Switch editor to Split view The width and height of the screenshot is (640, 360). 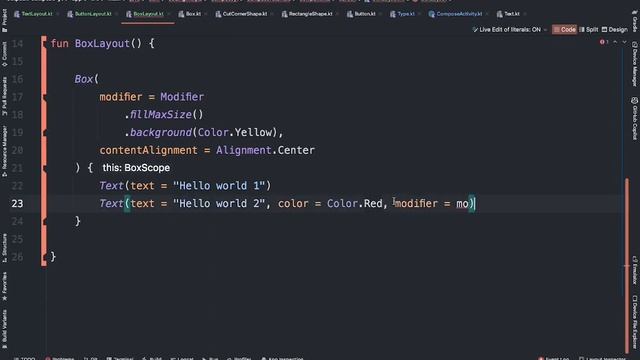coord(589,29)
